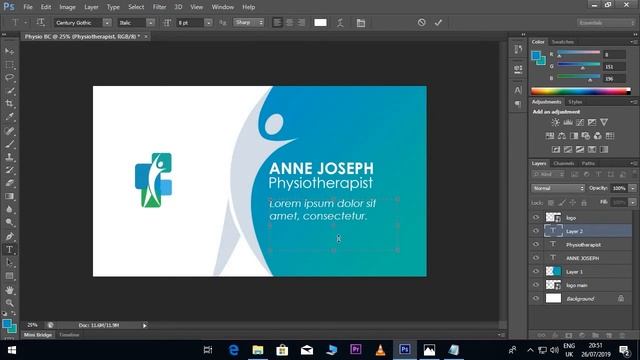Click the color spectrum ramp in Color panel
Screen dimensions: 640x360
pyautogui.click(x=580, y=91)
